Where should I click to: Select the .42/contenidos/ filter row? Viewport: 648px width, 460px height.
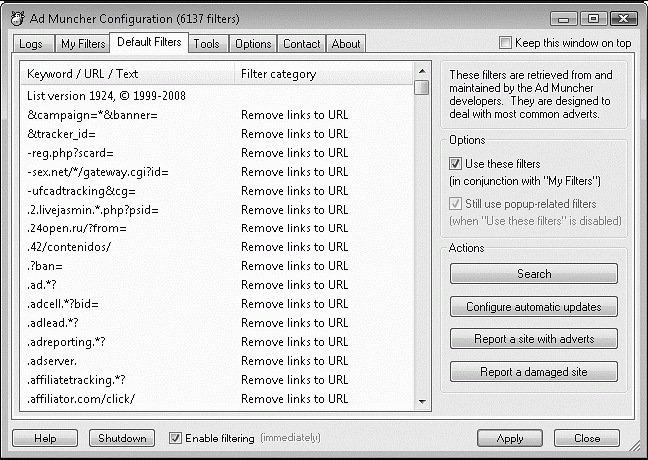coord(217,247)
